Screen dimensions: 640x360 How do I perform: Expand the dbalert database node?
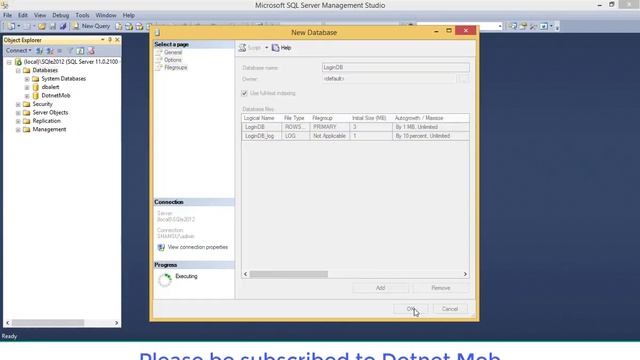(27, 87)
